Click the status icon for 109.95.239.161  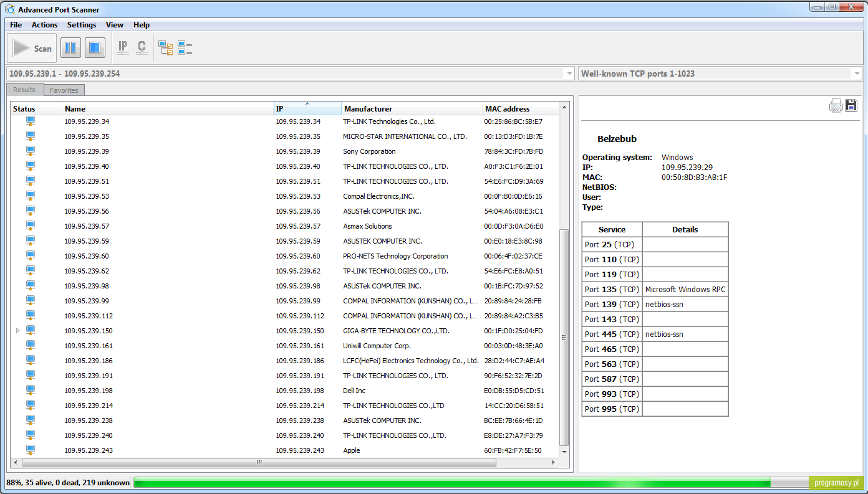pos(30,346)
